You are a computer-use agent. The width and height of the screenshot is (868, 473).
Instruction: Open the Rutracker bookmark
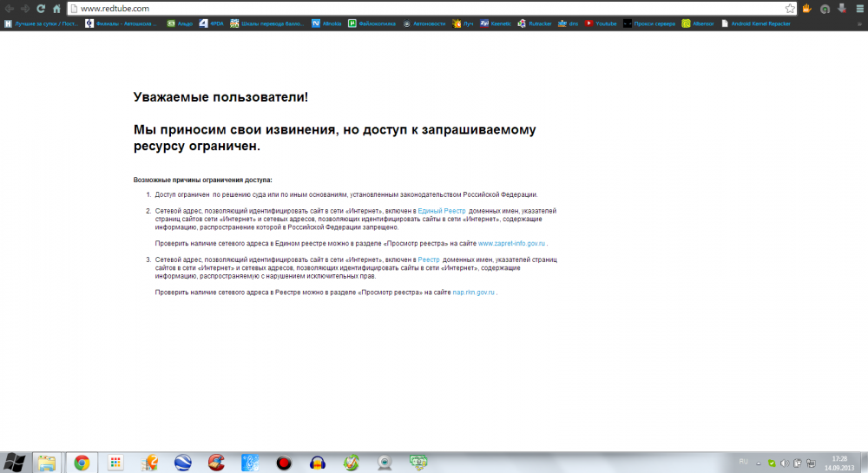click(x=540, y=23)
